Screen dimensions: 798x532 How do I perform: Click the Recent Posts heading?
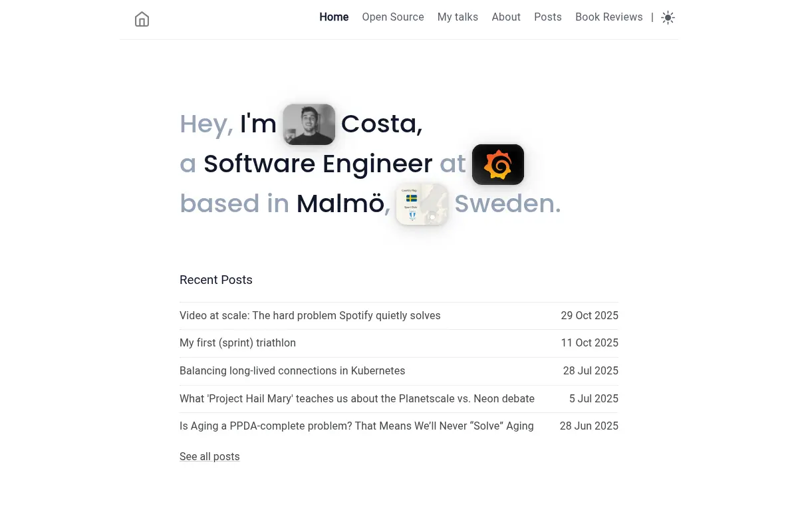[x=216, y=280]
